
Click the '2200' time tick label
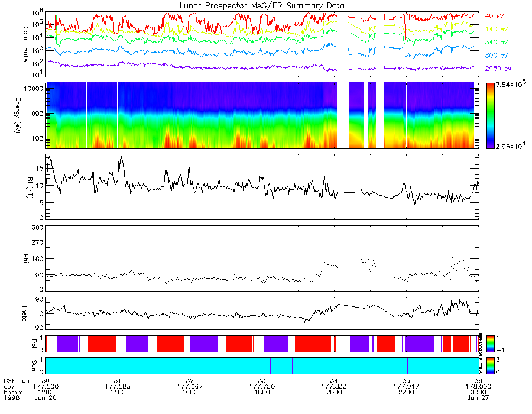tap(406, 392)
